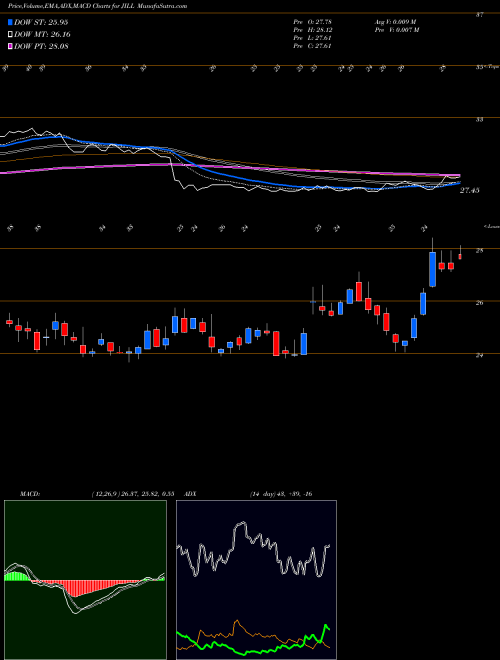The width and height of the screenshot is (500, 660).
Task: Click the bright green +DI line peak in ADX
Action: click(326, 627)
